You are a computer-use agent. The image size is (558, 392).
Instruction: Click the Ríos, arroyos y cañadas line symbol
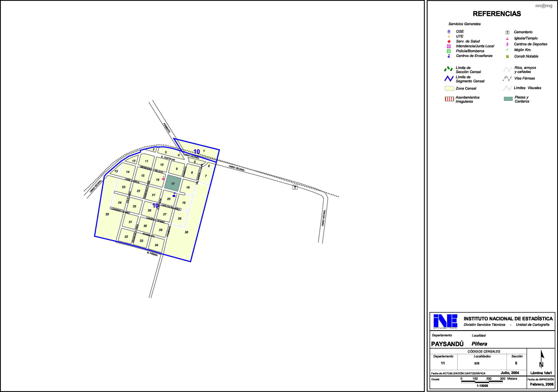pyautogui.click(x=508, y=70)
